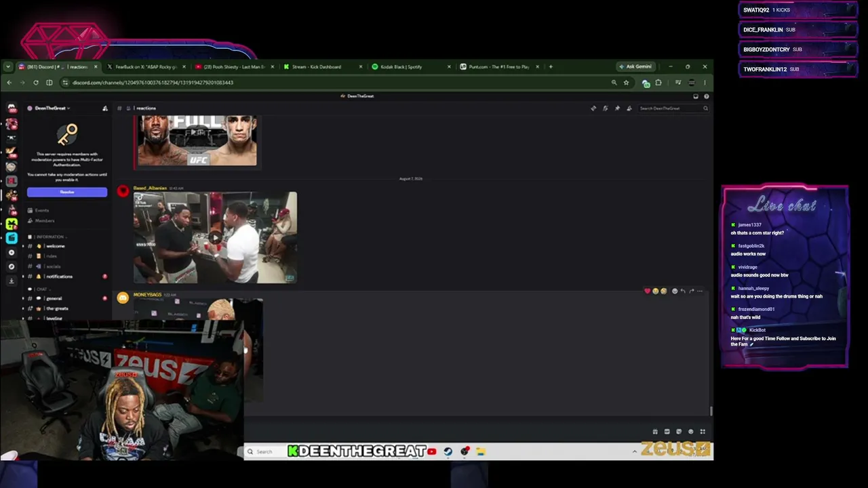The image size is (868, 488).
Task: Open the browser zoom magnifier icon
Action: pos(614,83)
